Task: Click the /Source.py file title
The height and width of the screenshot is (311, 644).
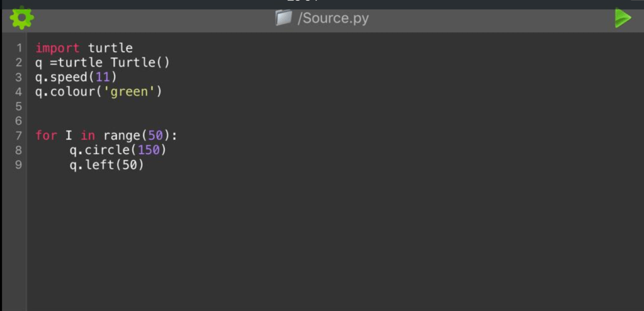Action: [333, 18]
